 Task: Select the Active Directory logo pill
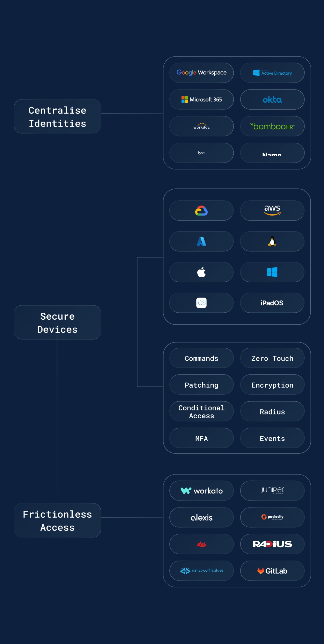click(272, 73)
